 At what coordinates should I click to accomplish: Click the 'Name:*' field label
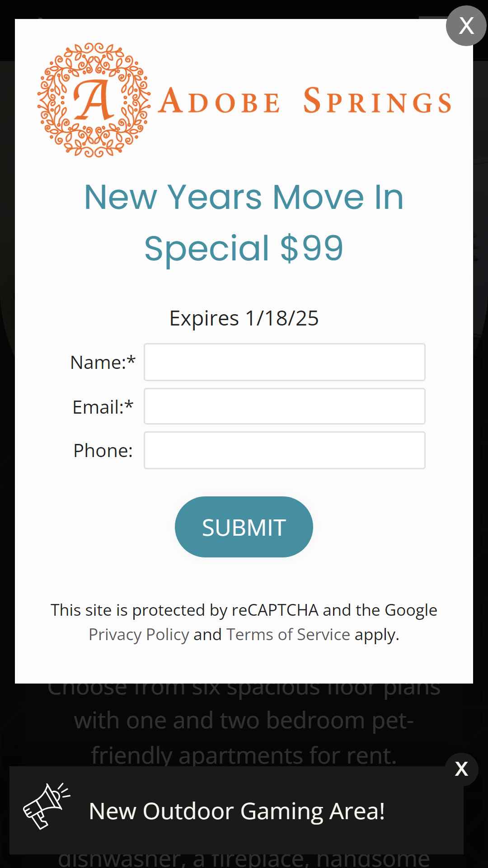[103, 362]
